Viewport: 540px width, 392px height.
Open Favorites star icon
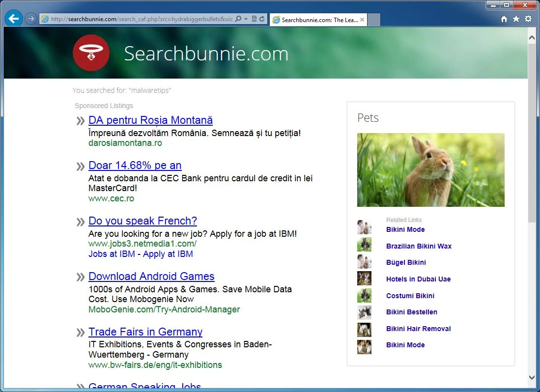[x=516, y=19]
